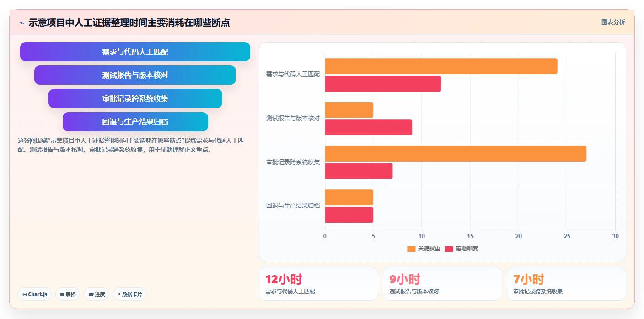The image size is (644, 319).
Task: Click the 9小时 data card
Action: click(442, 284)
